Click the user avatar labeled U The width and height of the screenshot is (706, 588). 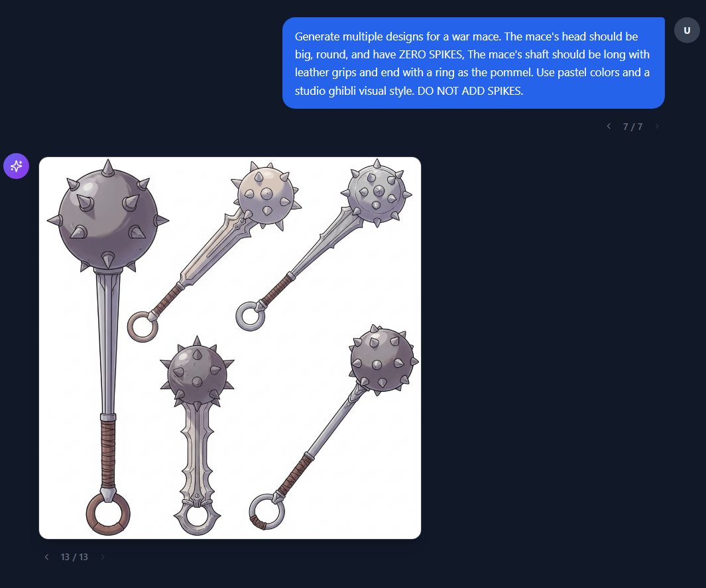tap(687, 30)
